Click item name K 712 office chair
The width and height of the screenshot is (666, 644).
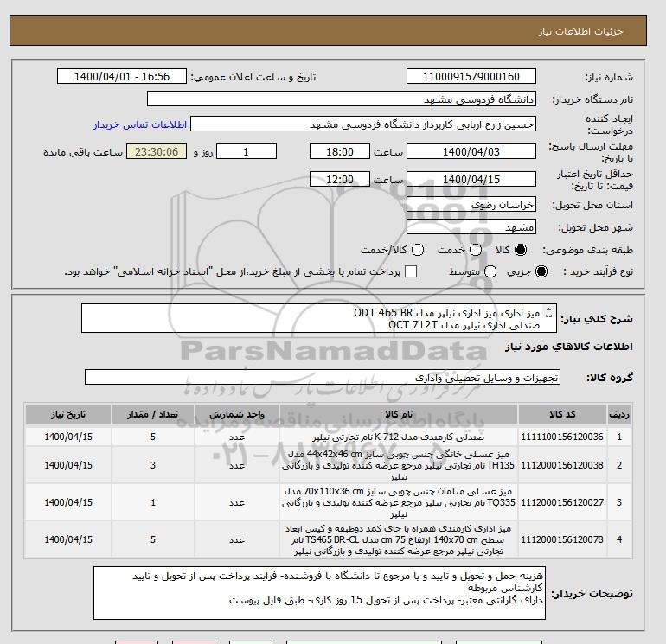pyautogui.click(x=399, y=437)
